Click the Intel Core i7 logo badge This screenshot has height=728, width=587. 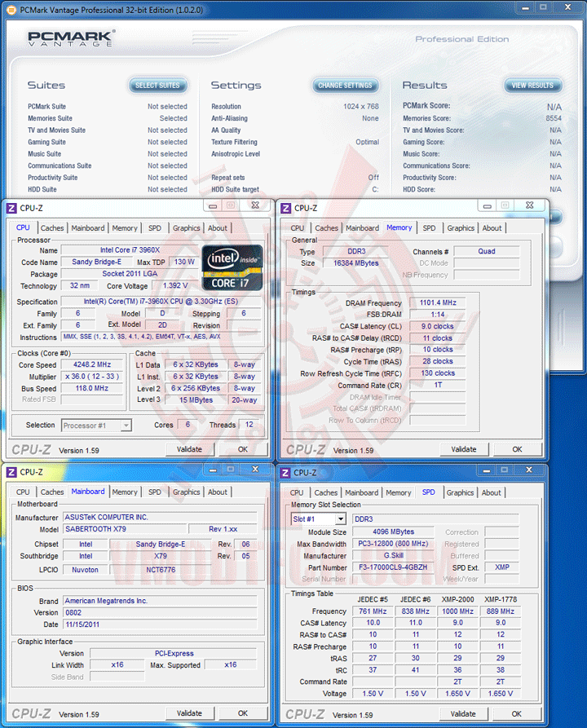tap(232, 268)
